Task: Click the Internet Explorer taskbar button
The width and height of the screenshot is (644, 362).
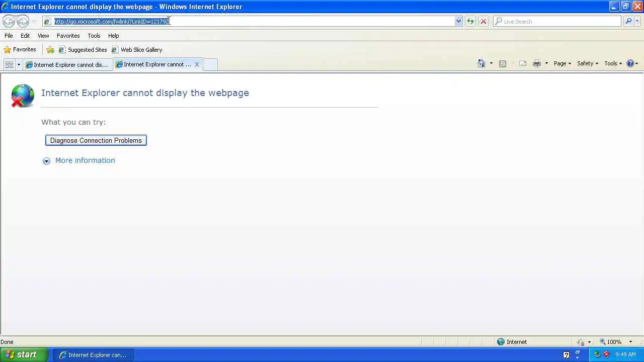Action: pos(94,355)
